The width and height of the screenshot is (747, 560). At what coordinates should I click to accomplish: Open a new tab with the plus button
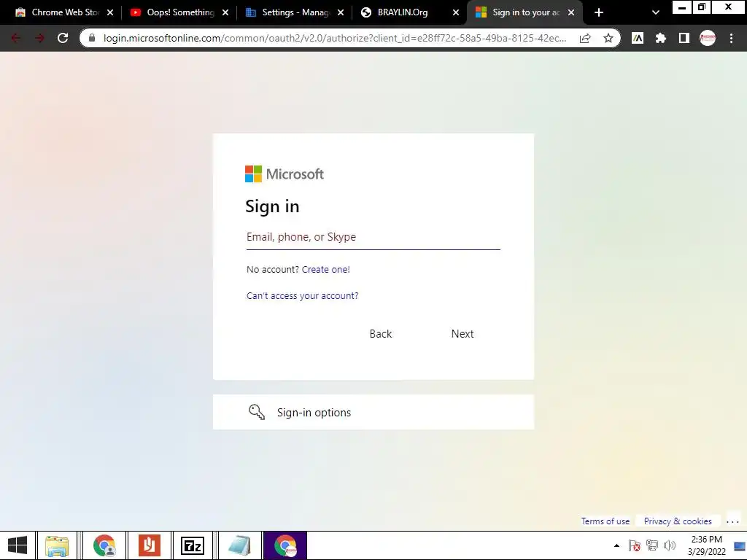point(599,12)
